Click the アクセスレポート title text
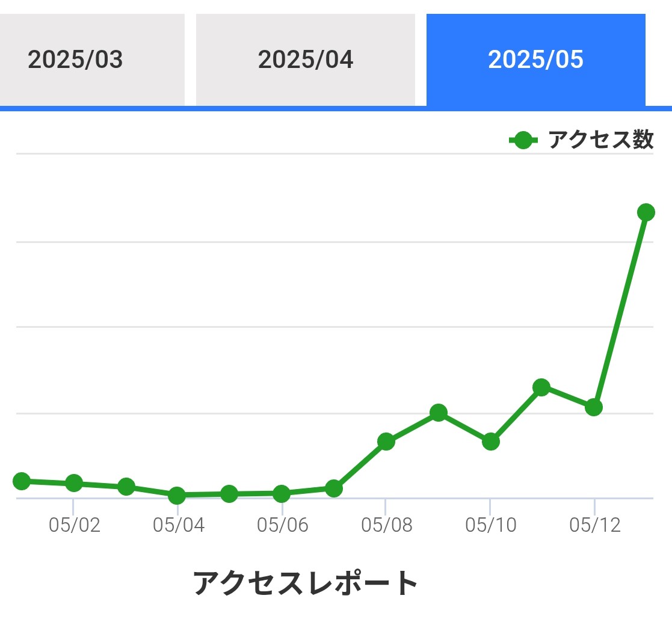The width and height of the screenshot is (672, 625). click(305, 582)
